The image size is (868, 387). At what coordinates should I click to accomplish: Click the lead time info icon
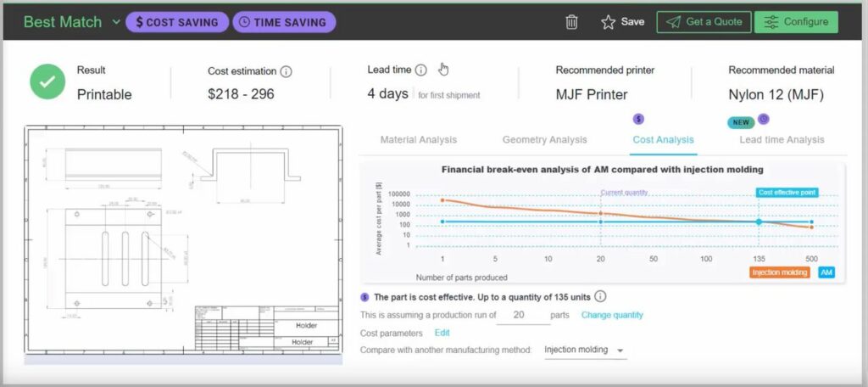pyautogui.click(x=421, y=70)
